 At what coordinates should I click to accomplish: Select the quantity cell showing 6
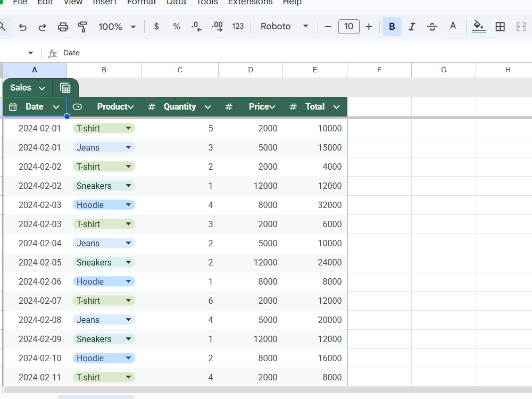click(x=180, y=301)
